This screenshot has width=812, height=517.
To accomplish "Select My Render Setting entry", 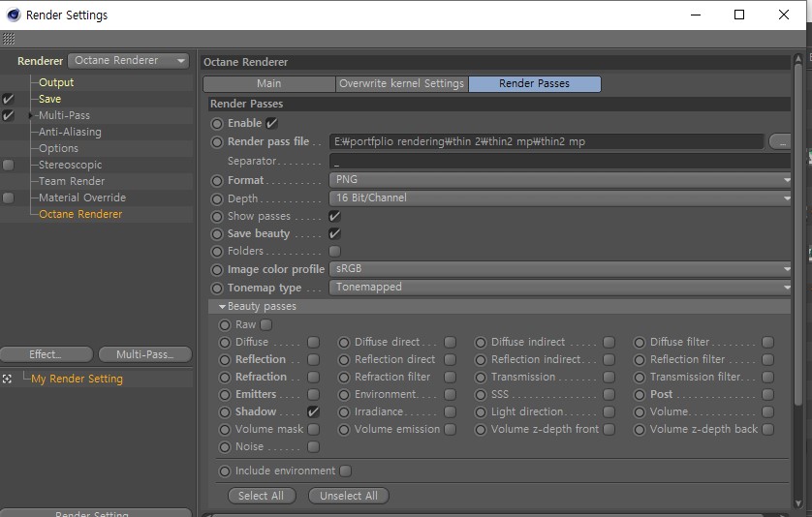I will (77, 379).
